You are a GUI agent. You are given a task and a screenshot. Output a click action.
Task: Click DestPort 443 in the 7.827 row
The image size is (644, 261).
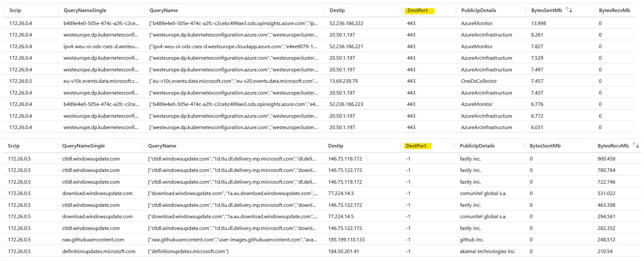pos(411,47)
